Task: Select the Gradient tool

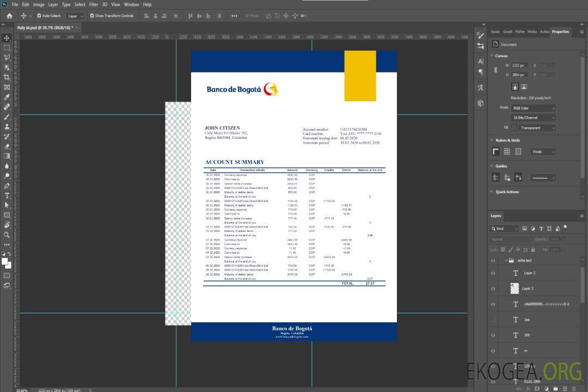Action: (7, 156)
